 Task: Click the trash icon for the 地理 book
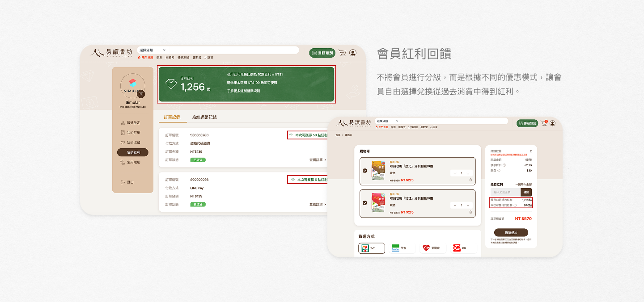pyautogui.click(x=470, y=212)
